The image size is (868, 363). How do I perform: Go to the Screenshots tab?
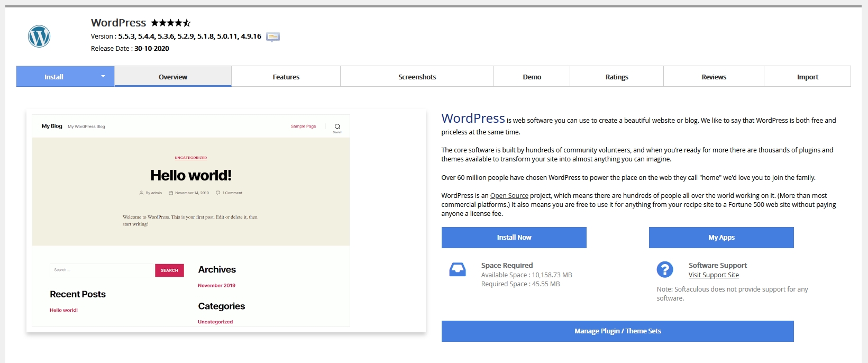(x=417, y=77)
